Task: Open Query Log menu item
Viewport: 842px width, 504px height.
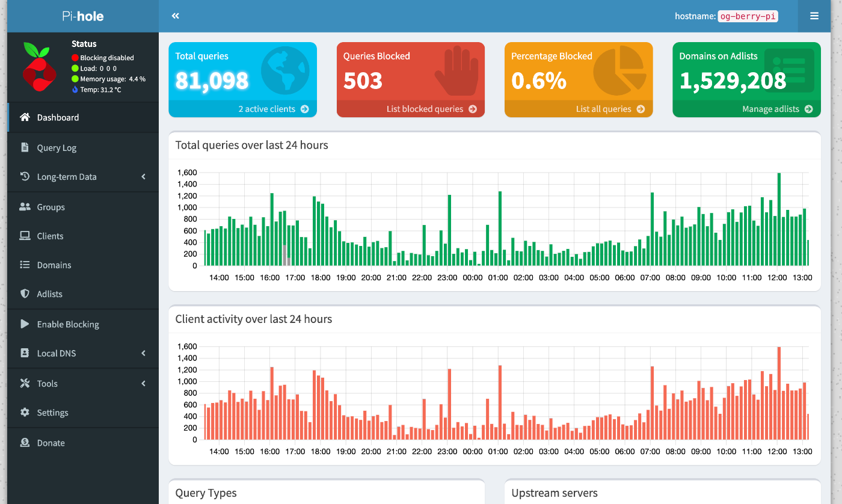Action: point(83,147)
